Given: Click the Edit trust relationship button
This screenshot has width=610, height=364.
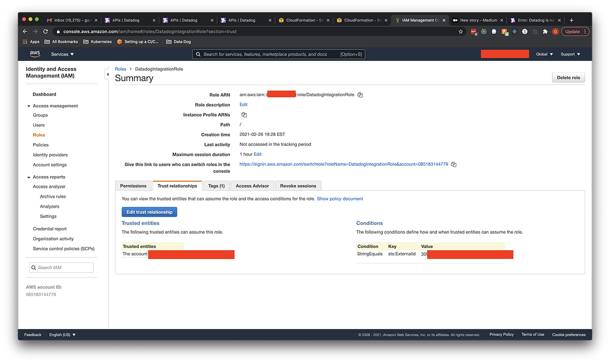Looking at the screenshot, I should coord(149,212).
